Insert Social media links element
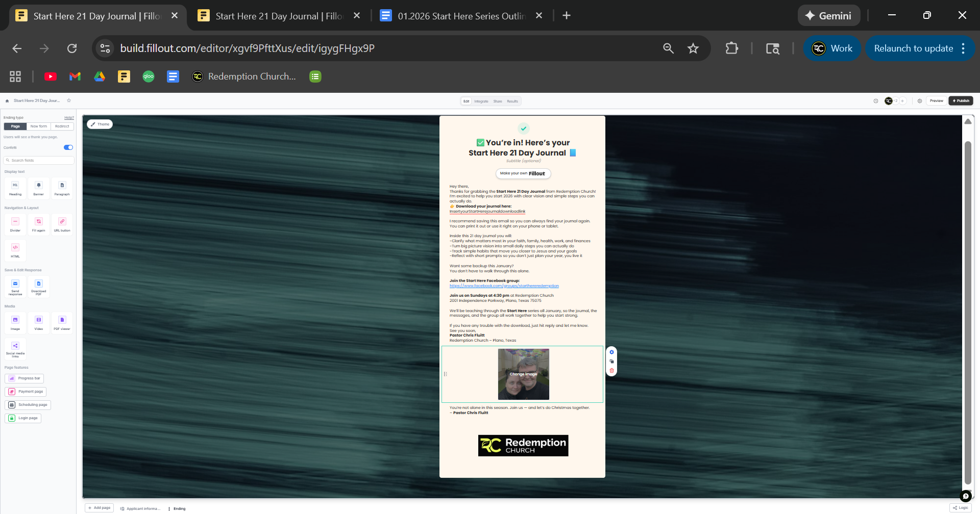 (15, 348)
